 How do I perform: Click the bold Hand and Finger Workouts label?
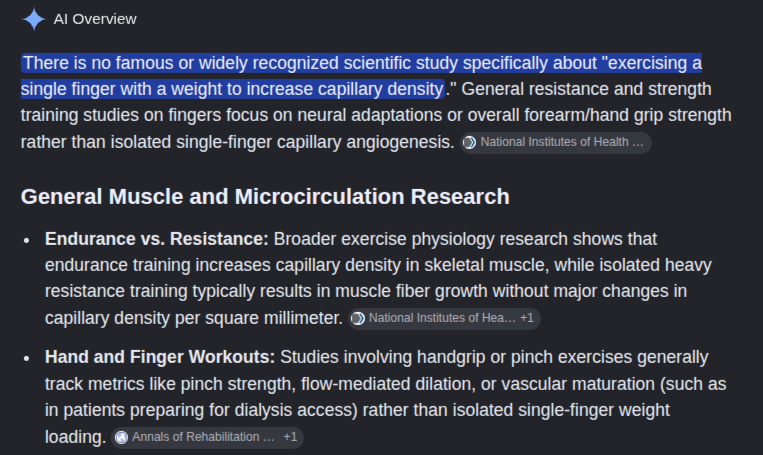tap(160, 357)
